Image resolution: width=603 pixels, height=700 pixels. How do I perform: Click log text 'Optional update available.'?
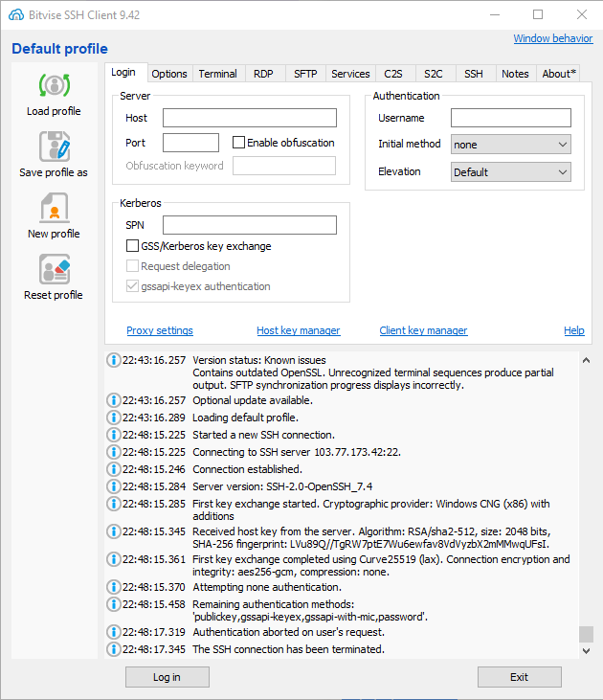tap(253, 400)
